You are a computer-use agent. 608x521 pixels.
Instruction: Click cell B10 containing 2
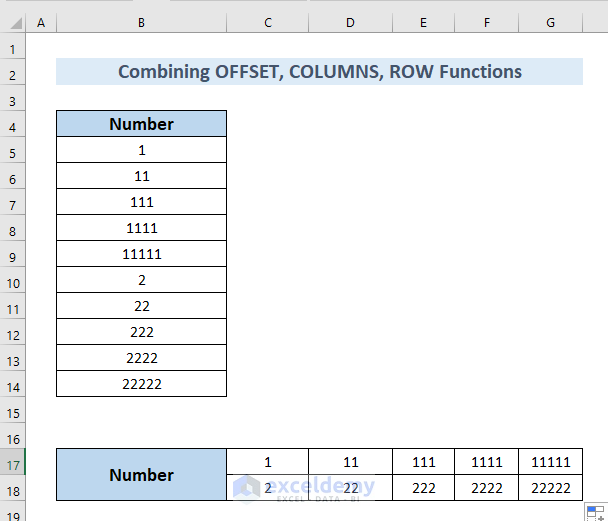pyautogui.click(x=142, y=279)
